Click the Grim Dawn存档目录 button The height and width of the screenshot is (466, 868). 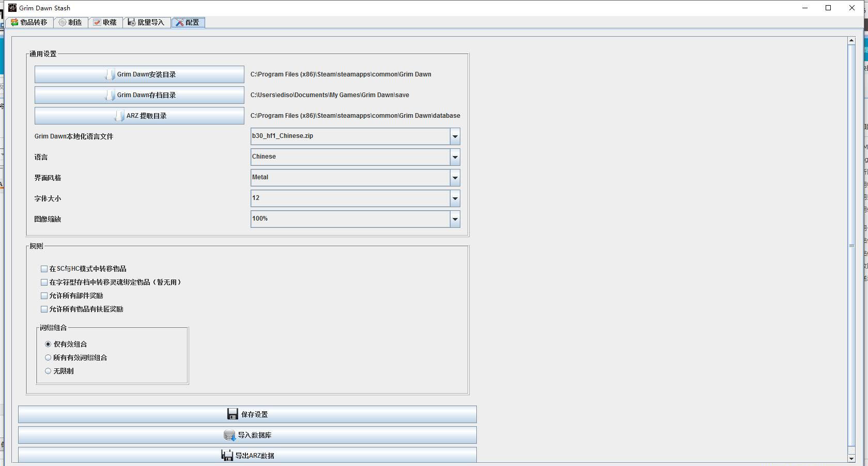139,95
